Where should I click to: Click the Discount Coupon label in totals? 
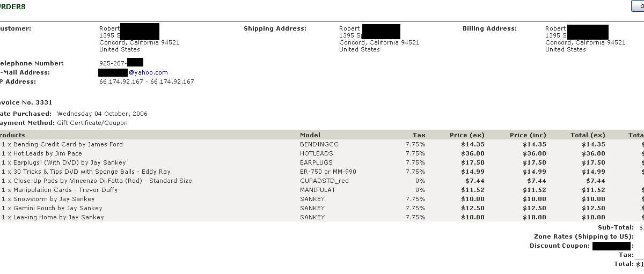(560, 246)
